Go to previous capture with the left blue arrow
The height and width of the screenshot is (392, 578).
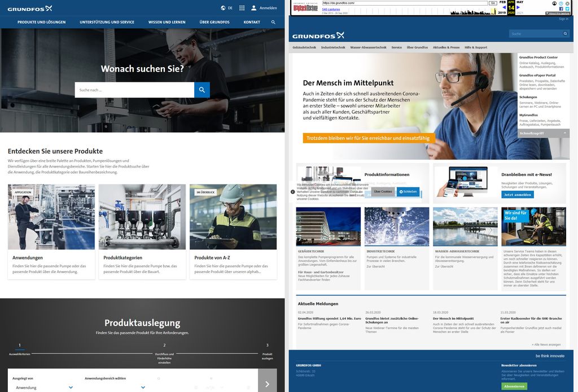tap(504, 7)
